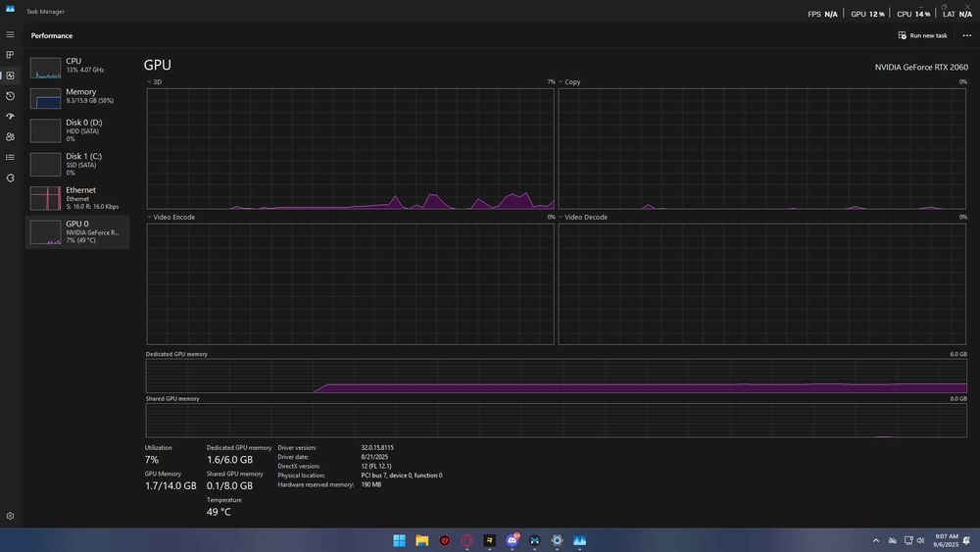The height and width of the screenshot is (552, 980).
Task: Click the DirectX version 12 (FL 12.1) value
Action: click(376, 467)
